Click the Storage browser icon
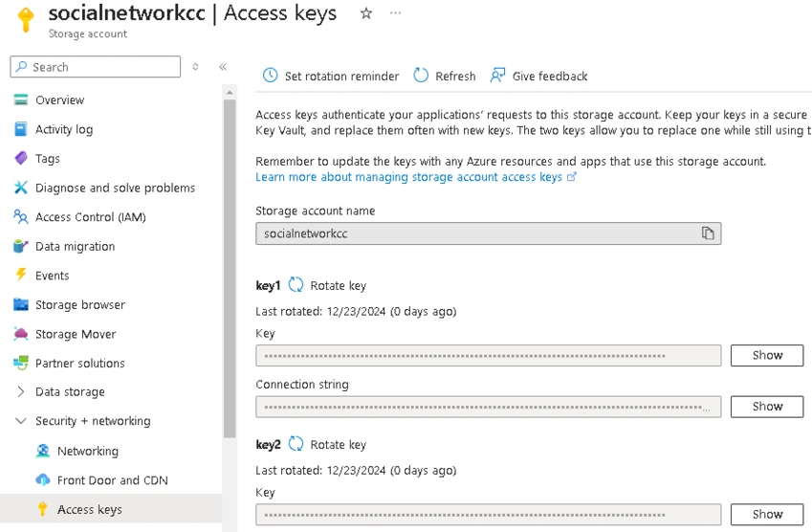Viewport: 812px width, 532px height. tap(21, 304)
